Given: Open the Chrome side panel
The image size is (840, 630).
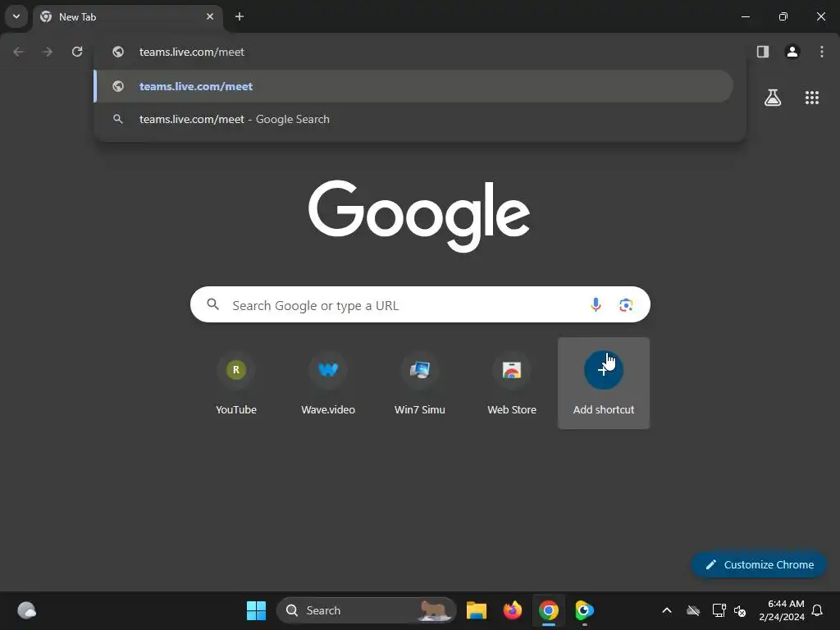Looking at the screenshot, I should click(x=763, y=52).
